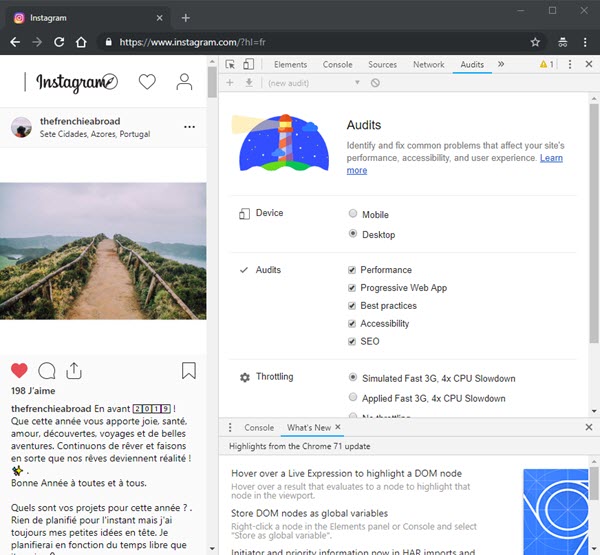Toggle the device toolbar icon
This screenshot has width=600, height=555.
(x=248, y=64)
